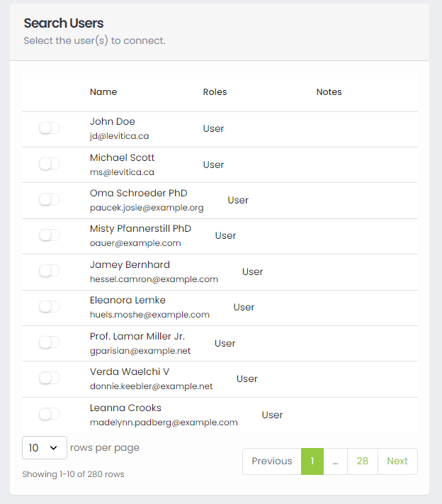Toggle the switch for Eleanora Lemke
This screenshot has height=504, width=442.
[x=49, y=307]
